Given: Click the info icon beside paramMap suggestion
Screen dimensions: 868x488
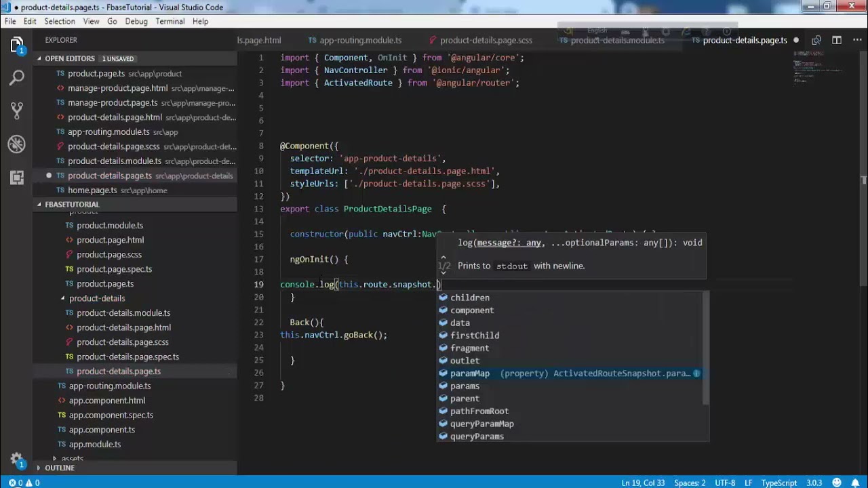Looking at the screenshot, I should click(x=696, y=373).
